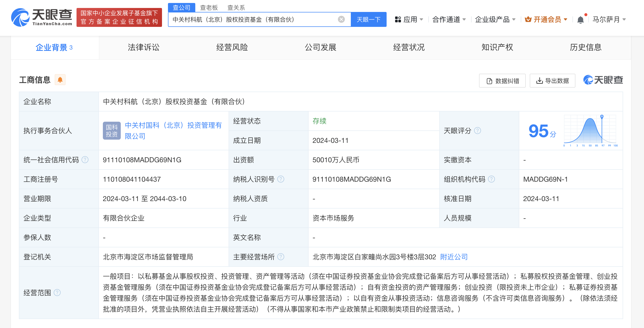Switch to the 法律诉讼 tab
Screen dimensions: 644x328
[143, 47]
